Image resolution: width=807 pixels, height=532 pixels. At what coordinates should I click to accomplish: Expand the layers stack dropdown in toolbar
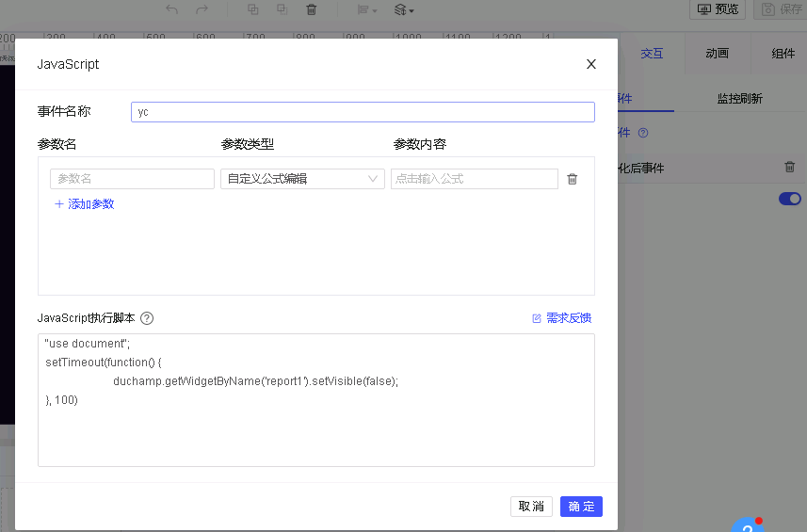point(404,9)
